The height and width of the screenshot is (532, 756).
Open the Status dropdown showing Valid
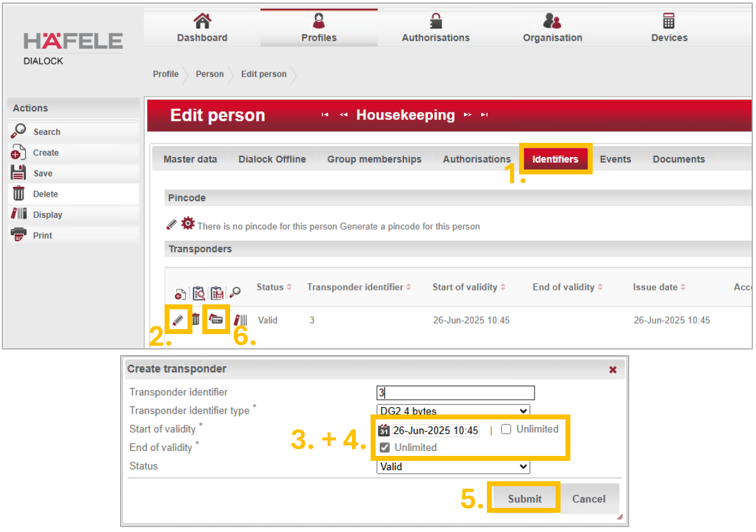[x=453, y=466]
